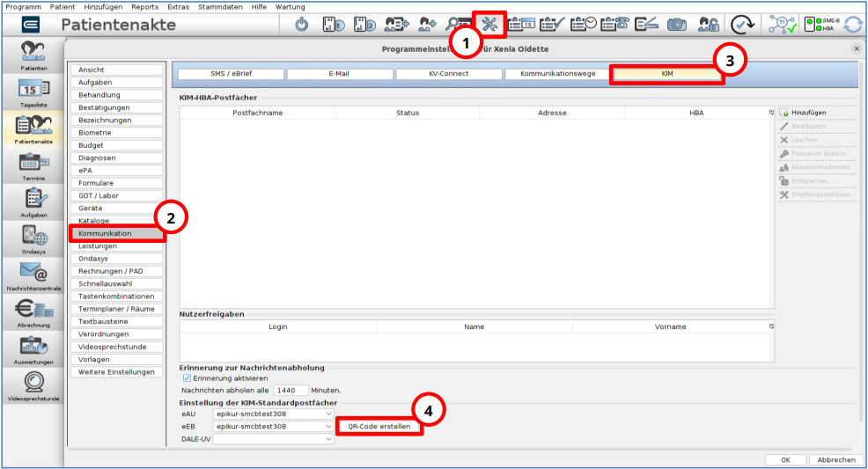Select ePA in settings list
This screenshot has width=868, height=469.
117,171
